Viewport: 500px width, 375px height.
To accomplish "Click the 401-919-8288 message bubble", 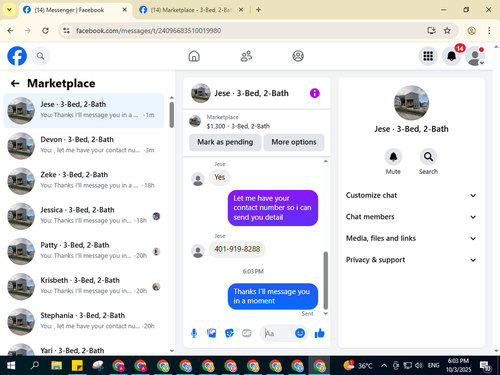I will [237, 249].
